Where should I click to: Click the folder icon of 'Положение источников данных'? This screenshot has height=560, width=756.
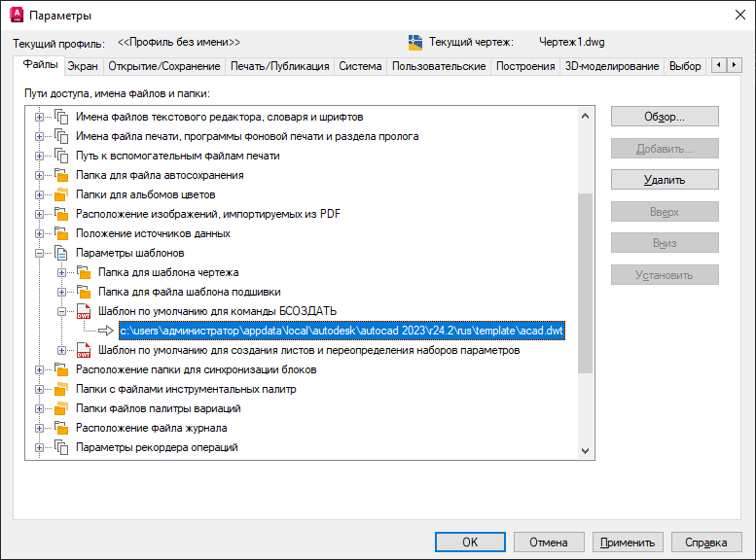61,233
